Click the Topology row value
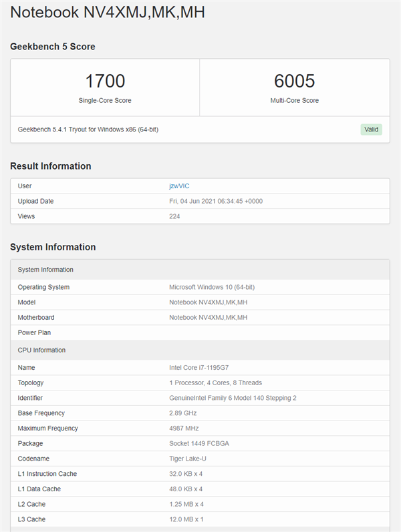Image resolution: width=401 pixels, height=532 pixels. 215,382
